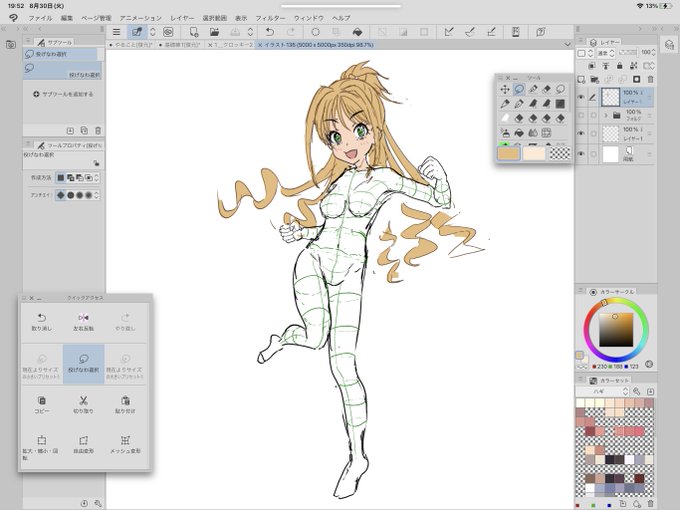Click the new canvas icon in command bar
680x510 pixels.
tap(194, 32)
